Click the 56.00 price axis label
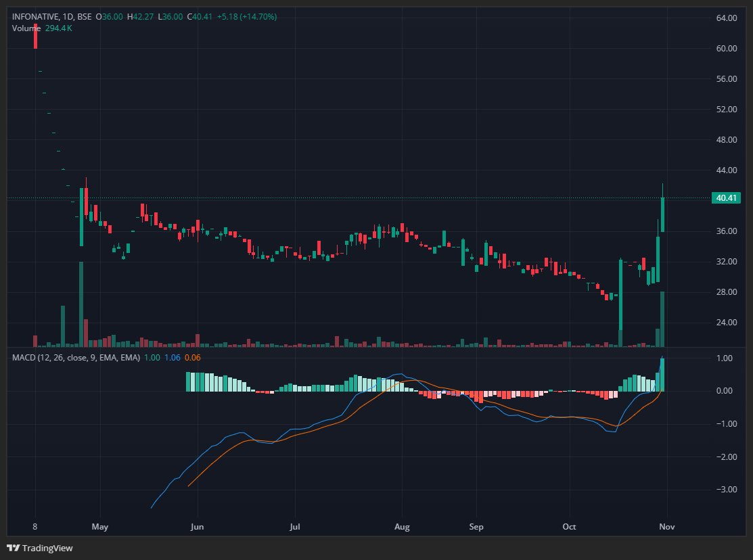 point(726,78)
